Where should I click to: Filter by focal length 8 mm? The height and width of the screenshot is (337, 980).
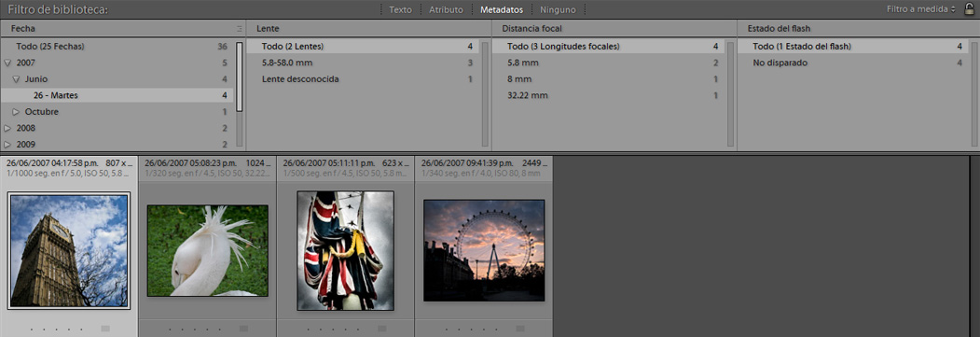tap(608, 78)
